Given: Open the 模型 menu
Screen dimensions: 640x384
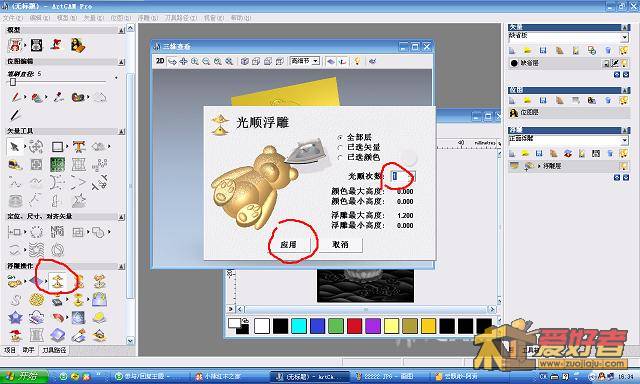Looking at the screenshot, I should 67,18.
